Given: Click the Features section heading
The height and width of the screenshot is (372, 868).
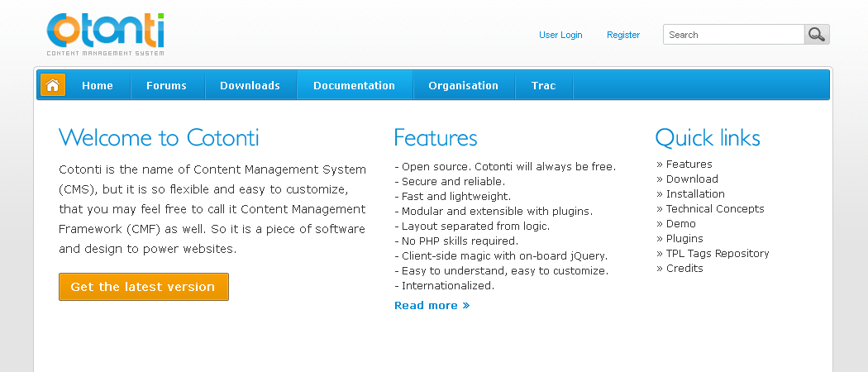Looking at the screenshot, I should [436, 137].
